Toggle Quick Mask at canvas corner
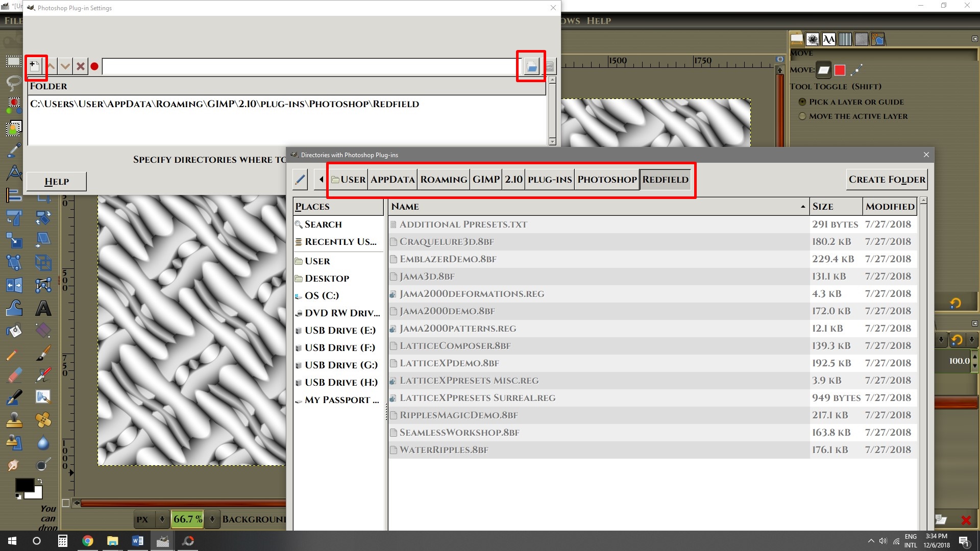The image size is (980, 551). click(65, 503)
